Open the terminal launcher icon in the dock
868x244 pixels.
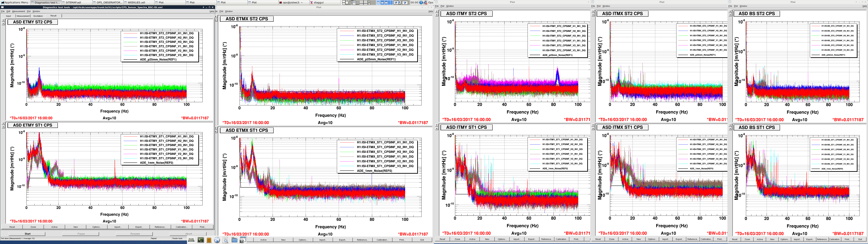(201, 240)
